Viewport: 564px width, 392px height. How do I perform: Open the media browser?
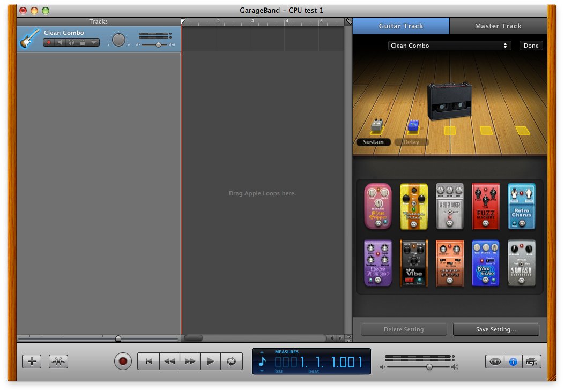coord(532,361)
